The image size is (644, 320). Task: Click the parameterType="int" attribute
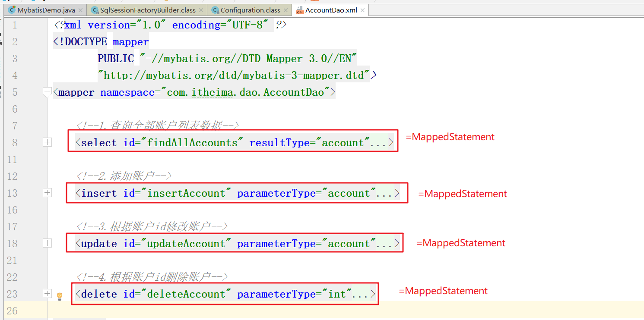pos(295,294)
